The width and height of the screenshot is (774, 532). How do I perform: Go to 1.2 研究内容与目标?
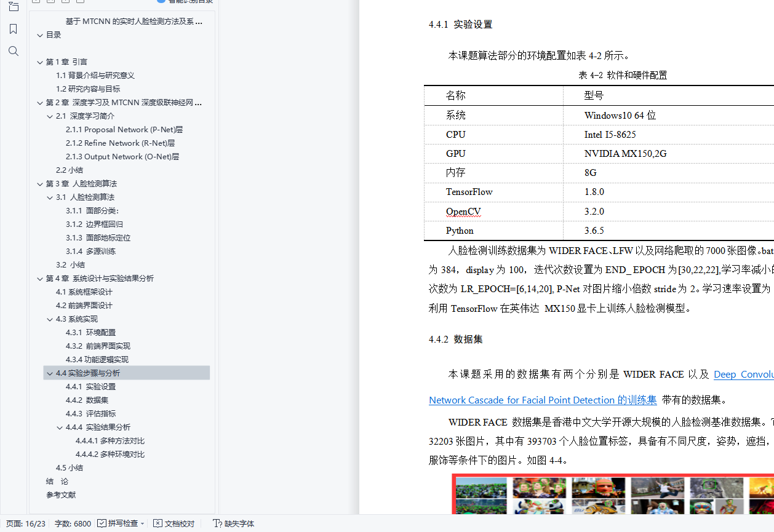(88, 89)
